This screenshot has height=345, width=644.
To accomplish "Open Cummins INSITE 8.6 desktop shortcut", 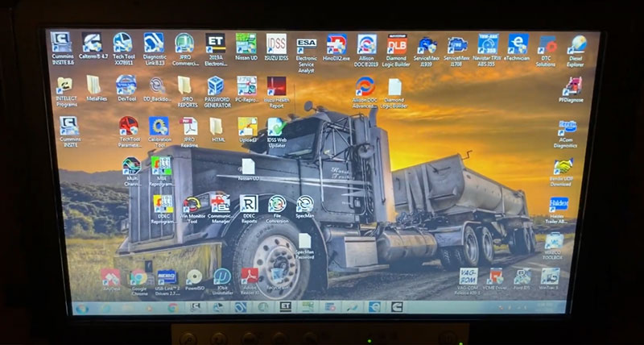I will pos(62,42).
